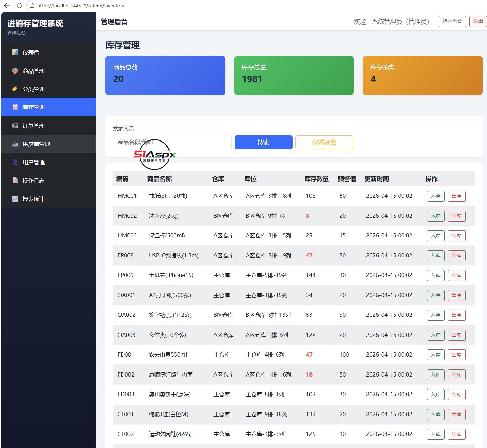Click 出库 for EP008 USB-C数据线

point(457,256)
